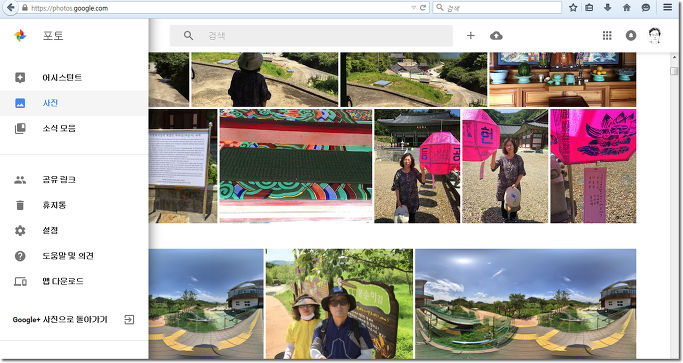Click the trash can icon
Image resolution: width=683 pixels, height=363 pixels.
tap(20, 205)
